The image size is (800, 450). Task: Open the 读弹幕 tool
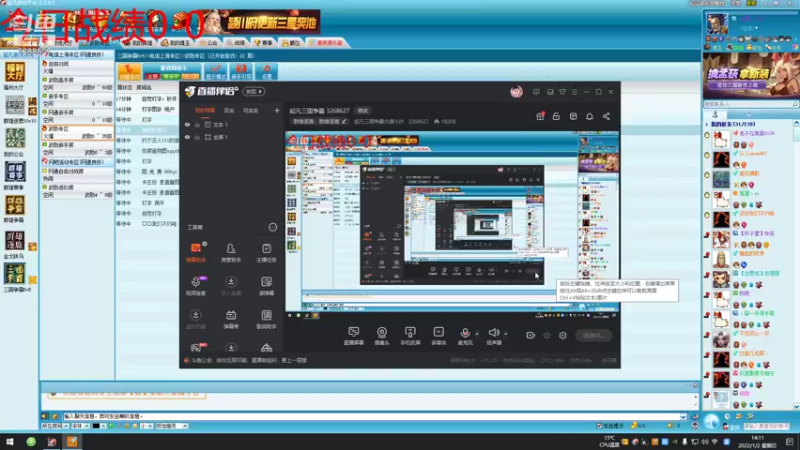[266, 286]
